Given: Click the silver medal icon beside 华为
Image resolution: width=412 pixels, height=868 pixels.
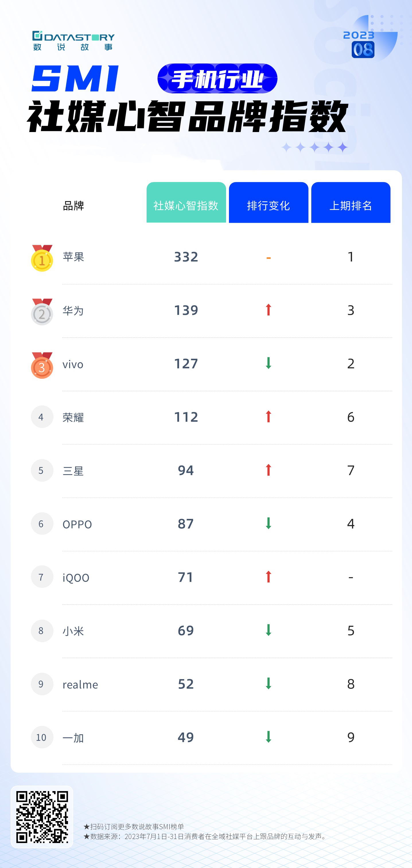Looking at the screenshot, I should [x=42, y=312].
